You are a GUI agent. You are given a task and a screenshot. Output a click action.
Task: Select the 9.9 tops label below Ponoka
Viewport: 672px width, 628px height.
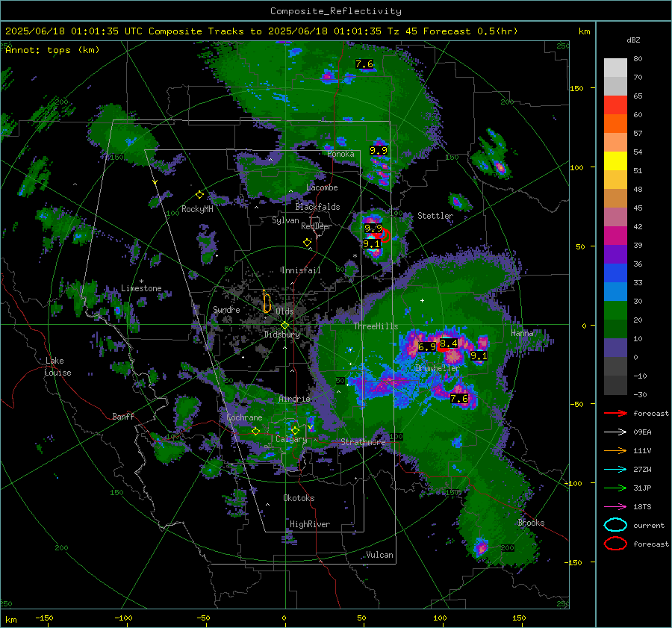(x=379, y=150)
